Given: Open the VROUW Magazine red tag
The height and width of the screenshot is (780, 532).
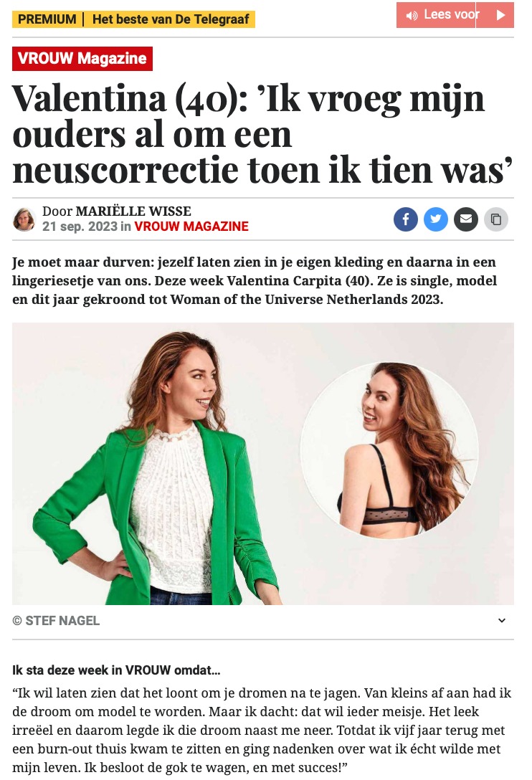Looking at the screenshot, I should pyautogui.click(x=82, y=58).
